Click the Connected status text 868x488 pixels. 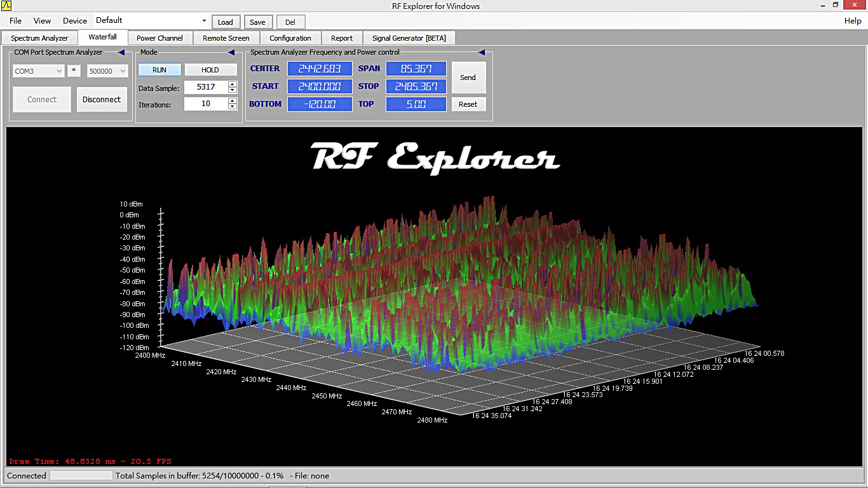click(27, 475)
